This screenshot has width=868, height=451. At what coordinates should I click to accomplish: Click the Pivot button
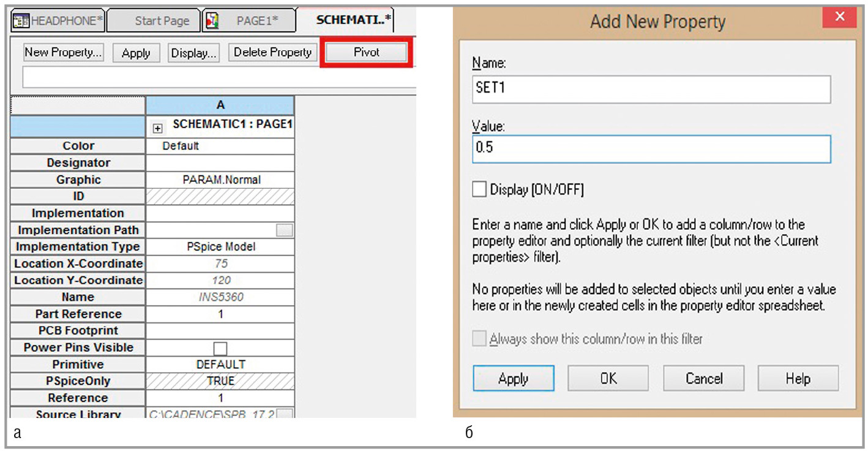tap(366, 53)
